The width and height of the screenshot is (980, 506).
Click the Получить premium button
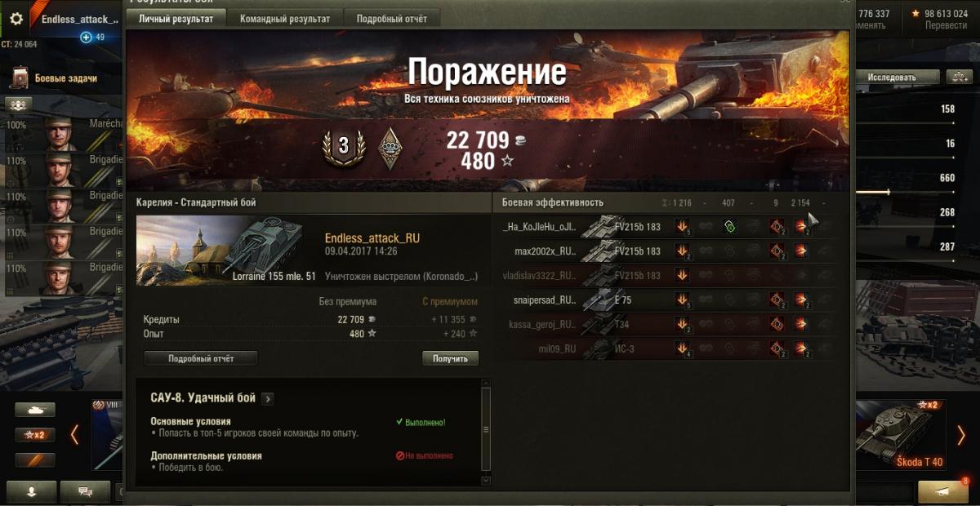point(450,358)
